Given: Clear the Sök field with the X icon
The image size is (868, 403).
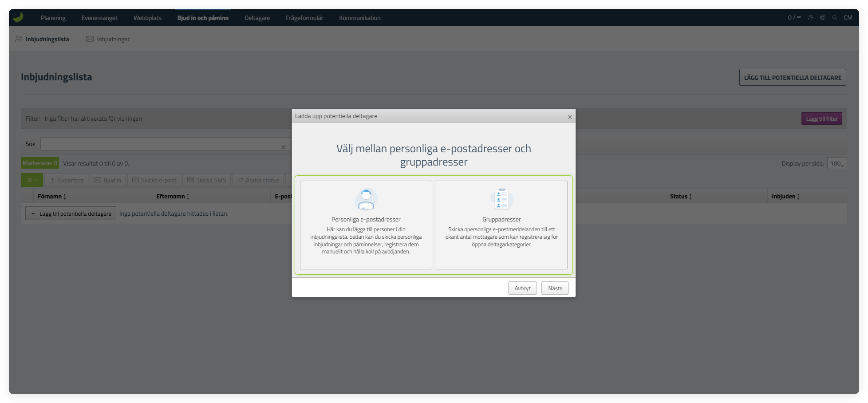Looking at the screenshot, I should click(x=284, y=147).
